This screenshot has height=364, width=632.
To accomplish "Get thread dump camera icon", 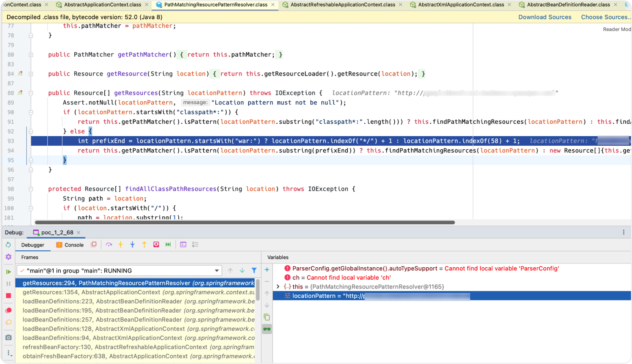I will click(x=8, y=337).
